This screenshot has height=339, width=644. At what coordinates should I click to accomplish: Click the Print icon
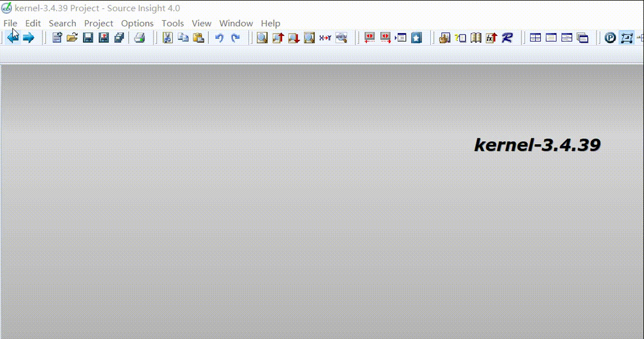140,38
